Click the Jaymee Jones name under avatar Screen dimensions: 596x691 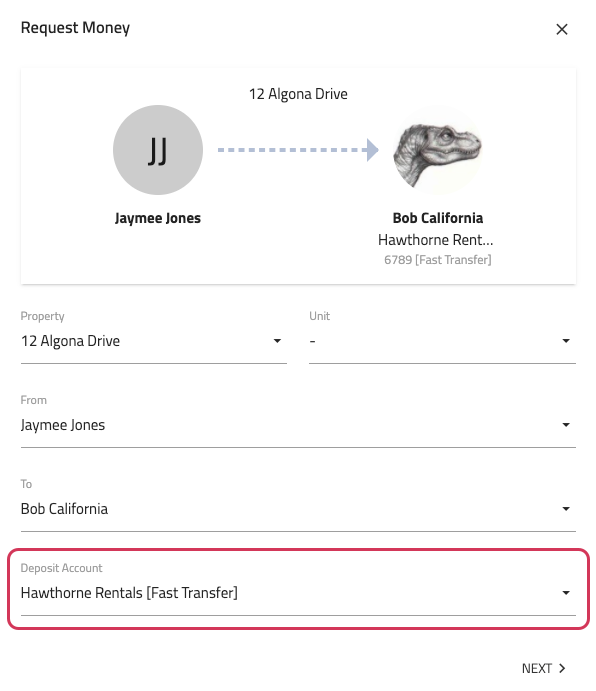[158, 218]
